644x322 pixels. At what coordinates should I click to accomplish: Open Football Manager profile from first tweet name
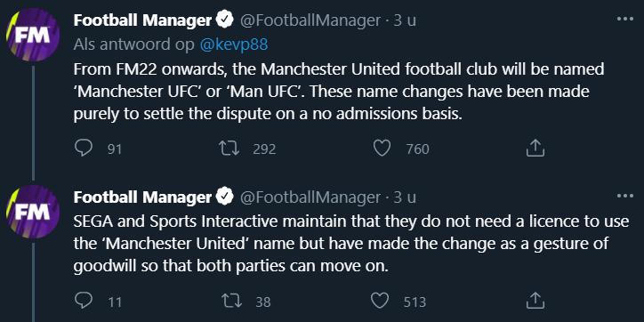(x=142, y=20)
